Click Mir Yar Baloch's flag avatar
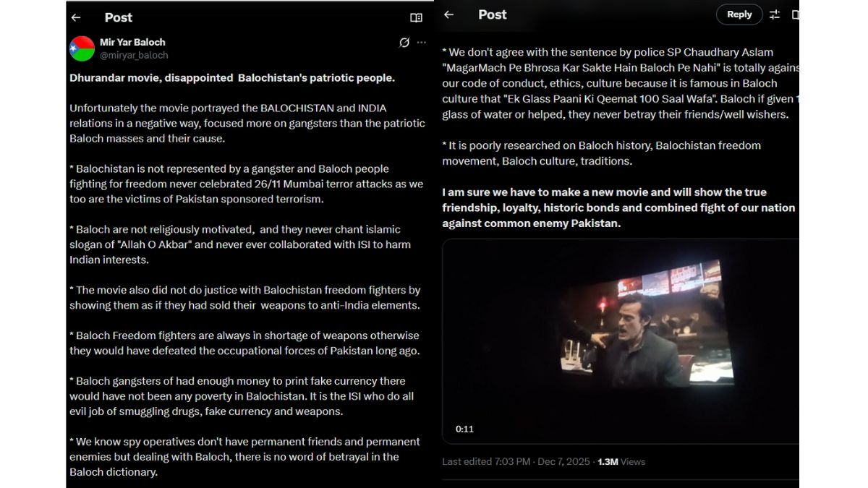This screenshot has height=488, width=868. point(82,48)
